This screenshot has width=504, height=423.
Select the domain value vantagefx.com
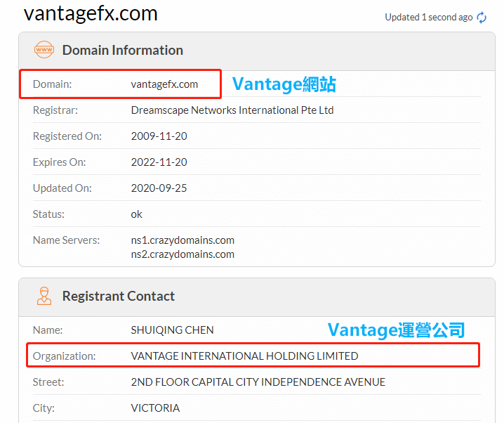point(164,84)
